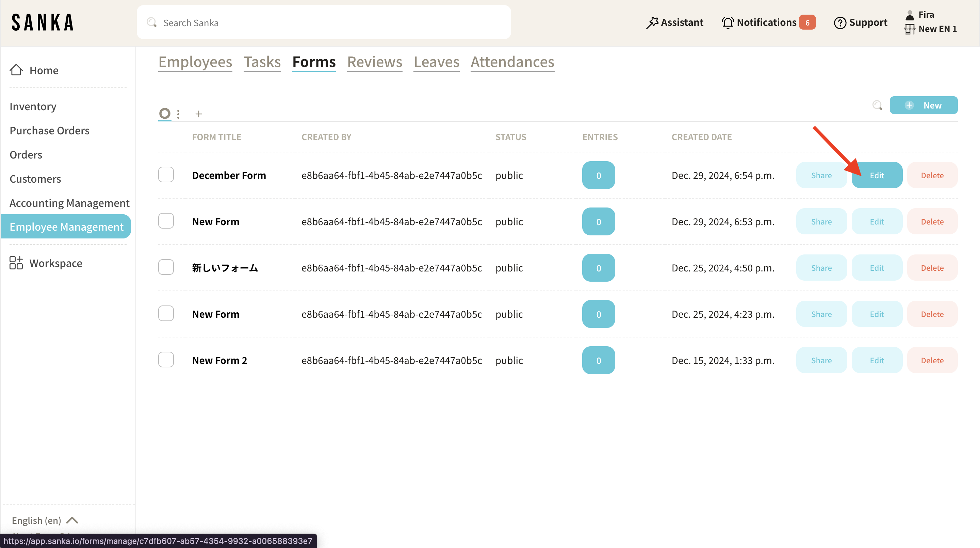Open Purchase Orders in sidebar

49,130
